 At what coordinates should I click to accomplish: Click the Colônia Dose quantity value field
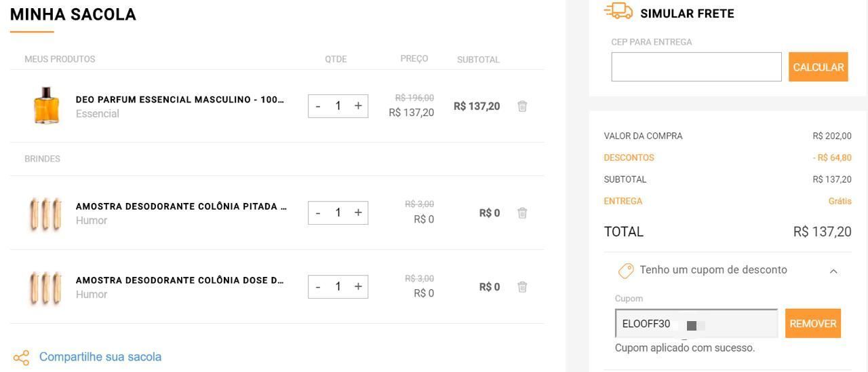click(x=338, y=286)
